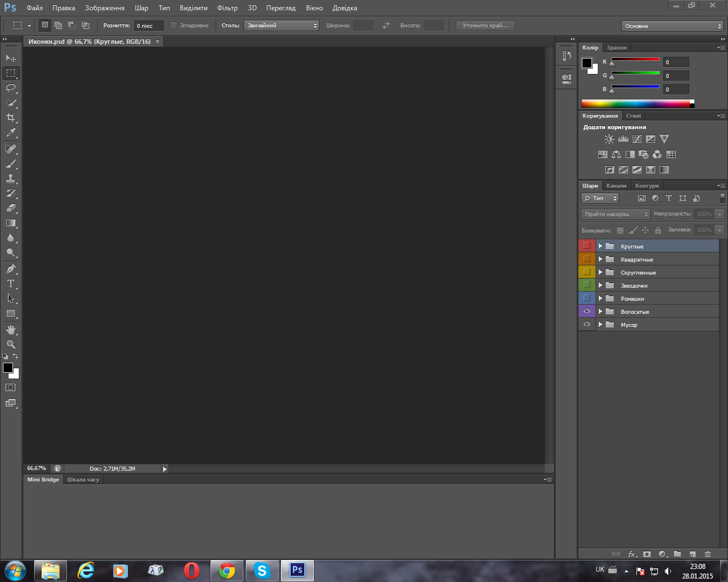Image resolution: width=728 pixels, height=582 pixels.
Task: Select the Hand tool
Action: coord(11,330)
